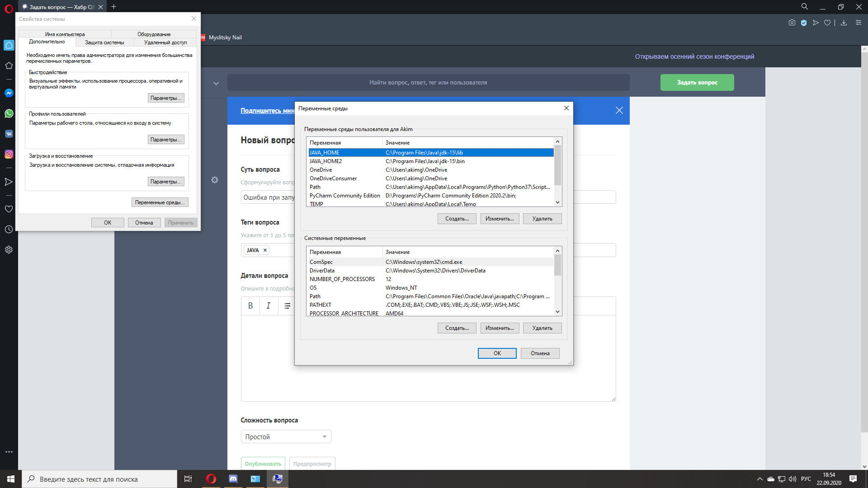
Task: Show hidden tray icons chevron
Action: (x=760, y=479)
